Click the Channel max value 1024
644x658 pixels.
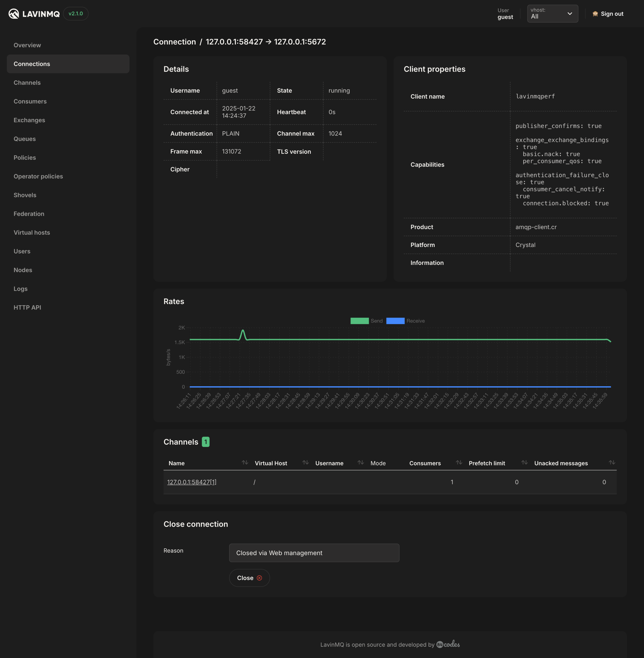(x=335, y=134)
